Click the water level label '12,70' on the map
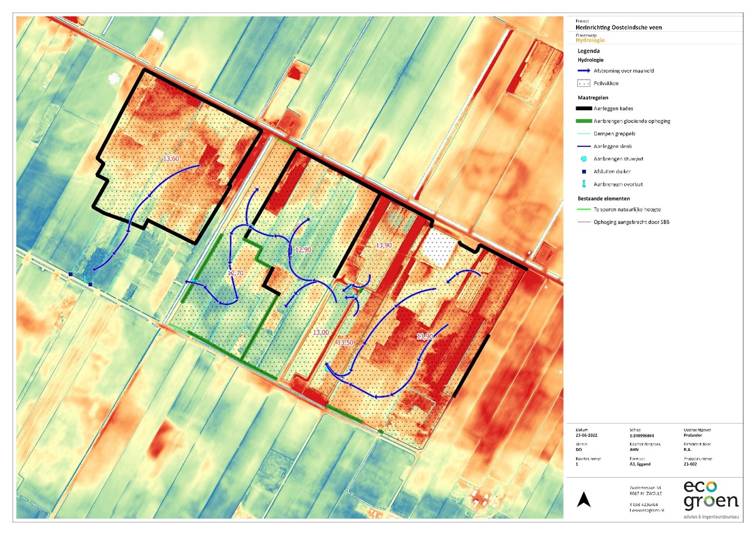The height and width of the screenshot is (535, 756). click(x=235, y=273)
